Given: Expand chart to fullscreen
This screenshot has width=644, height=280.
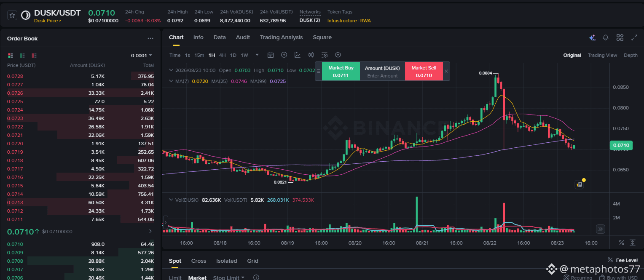Looking at the screenshot, I should (634, 37).
